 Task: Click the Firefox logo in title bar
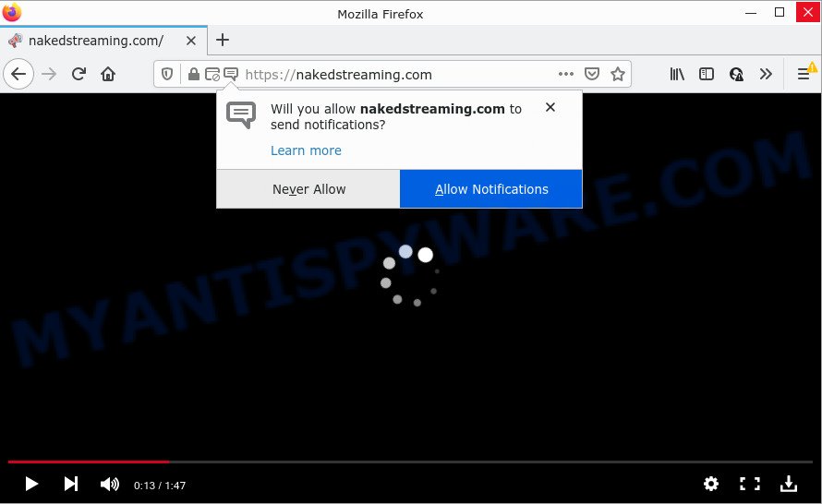coord(11,12)
